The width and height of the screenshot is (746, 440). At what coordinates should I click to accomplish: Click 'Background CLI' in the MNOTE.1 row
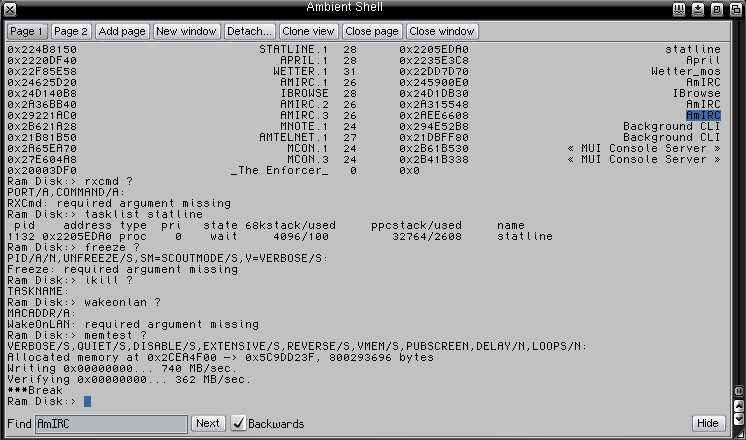pyautogui.click(x=672, y=127)
